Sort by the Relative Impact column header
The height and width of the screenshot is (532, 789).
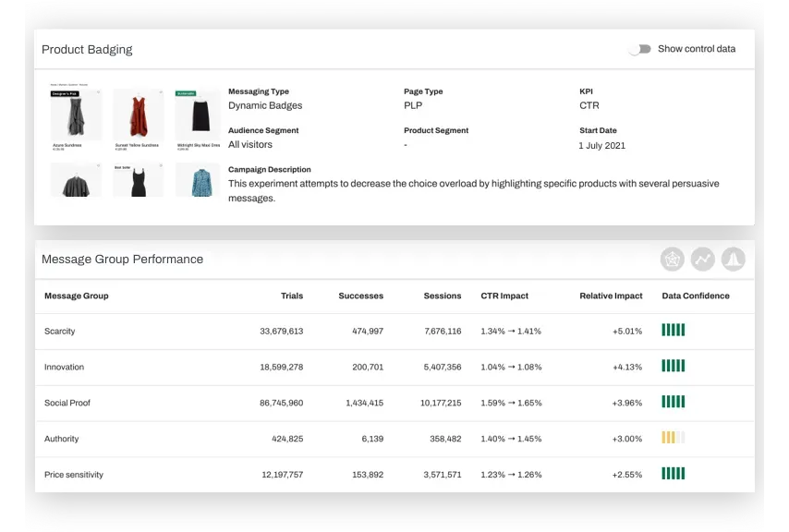click(611, 296)
